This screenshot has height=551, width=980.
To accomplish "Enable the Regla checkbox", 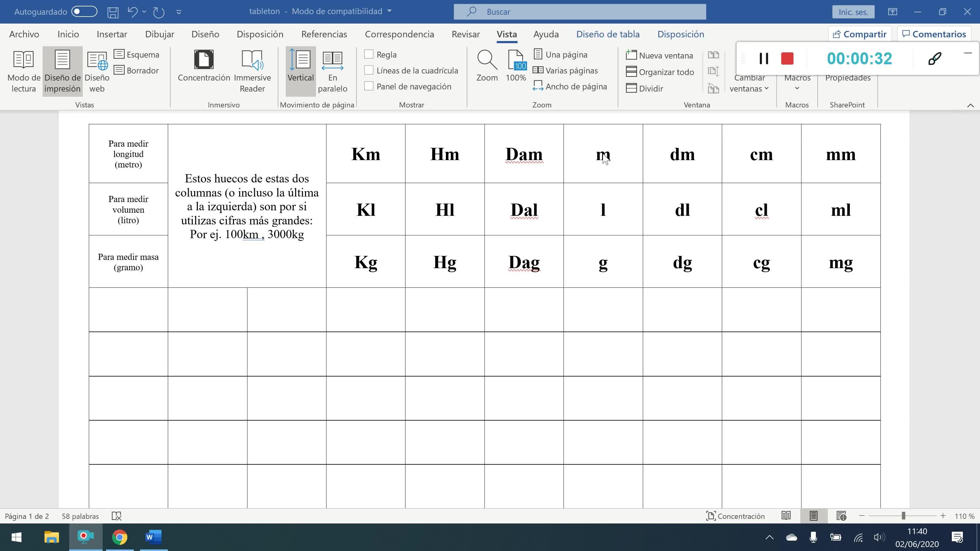I will click(369, 54).
